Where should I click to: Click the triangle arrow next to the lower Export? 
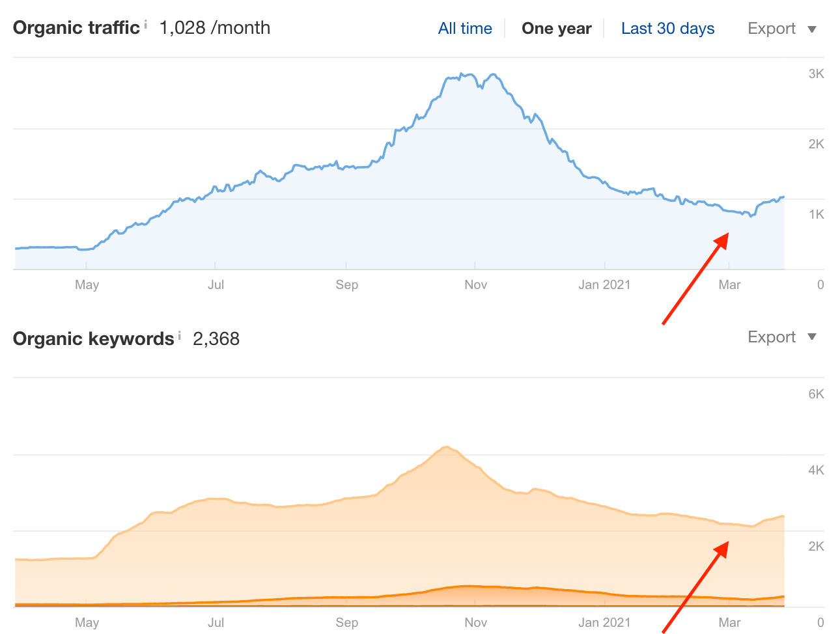pyautogui.click(x=811, y=337)
